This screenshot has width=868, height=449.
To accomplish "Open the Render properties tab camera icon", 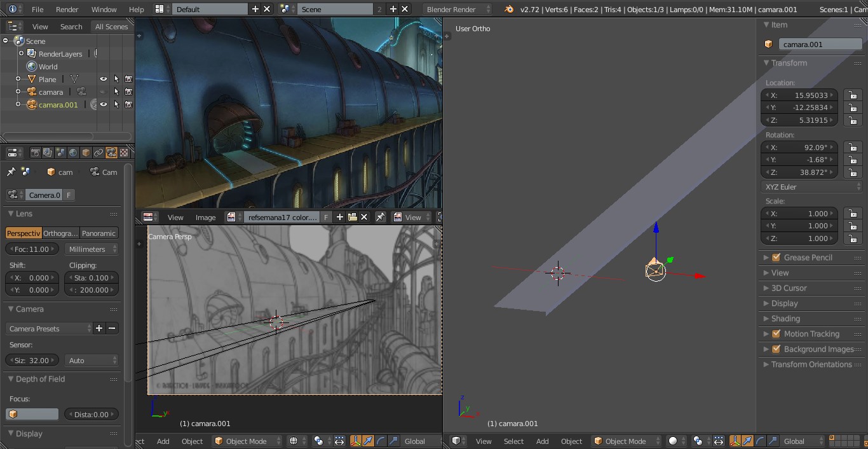I will (x=36, y=153).
